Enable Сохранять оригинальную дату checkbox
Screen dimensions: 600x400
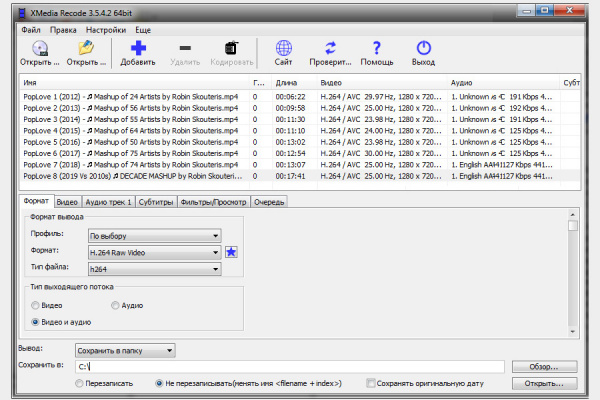click(370, 383)
